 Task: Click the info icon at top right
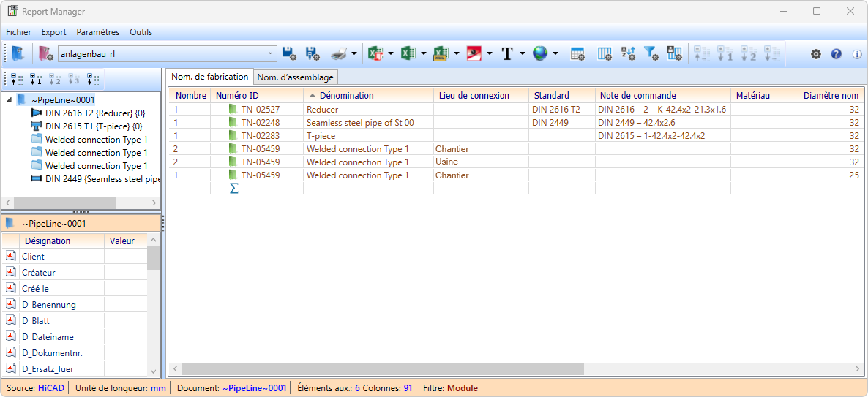click(857, 54)
